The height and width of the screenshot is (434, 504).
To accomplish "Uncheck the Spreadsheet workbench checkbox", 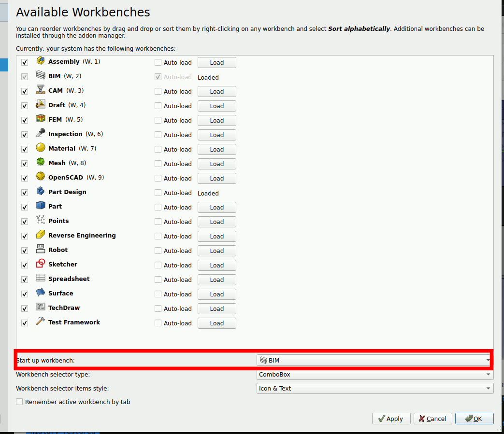I will pos(25,280).
